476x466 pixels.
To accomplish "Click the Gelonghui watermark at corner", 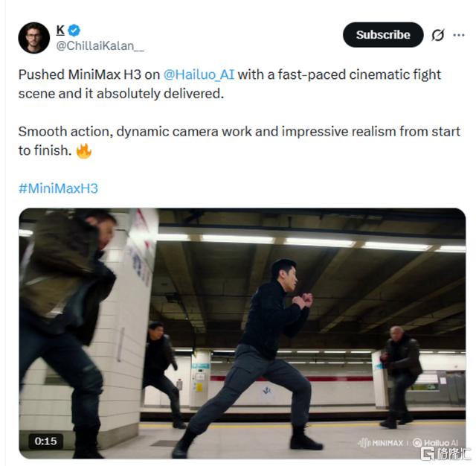I will (446, 454).
